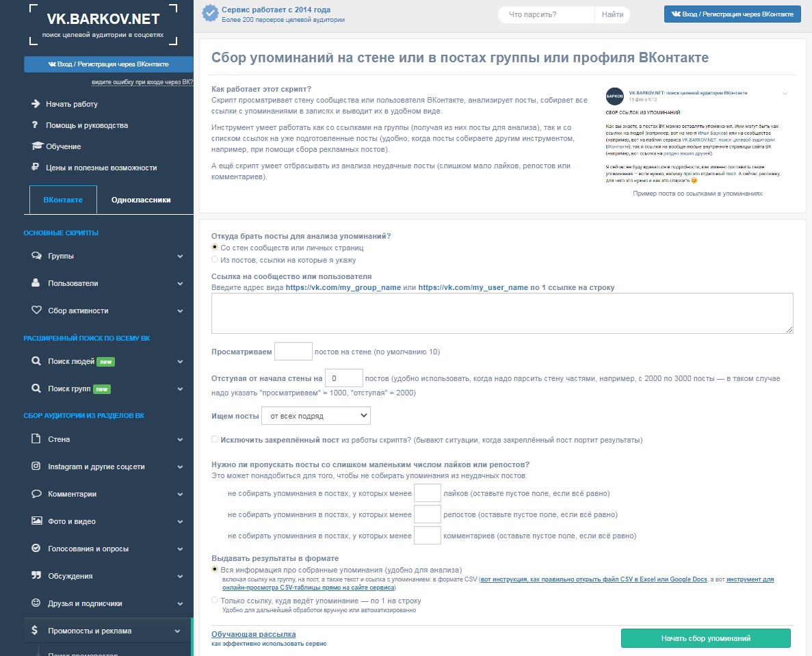Expand the Поиск людей sidebar section
Viewport: 812px width, 656px height.
coord(180,362)
